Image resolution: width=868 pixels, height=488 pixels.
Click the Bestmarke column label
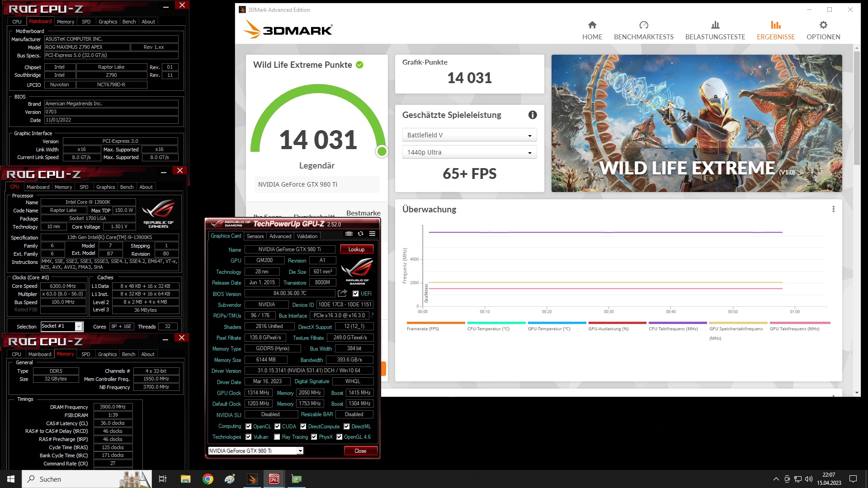[x=363, y=213]
